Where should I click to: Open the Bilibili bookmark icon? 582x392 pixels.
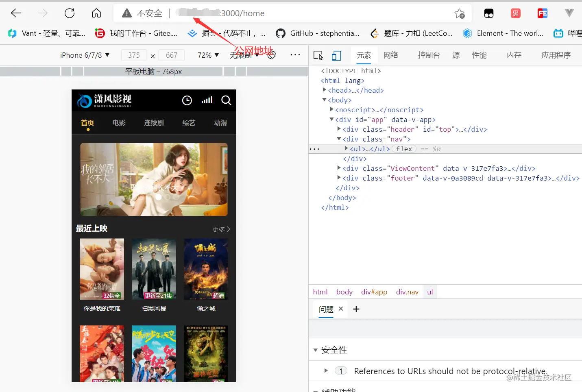coord(558,33)
